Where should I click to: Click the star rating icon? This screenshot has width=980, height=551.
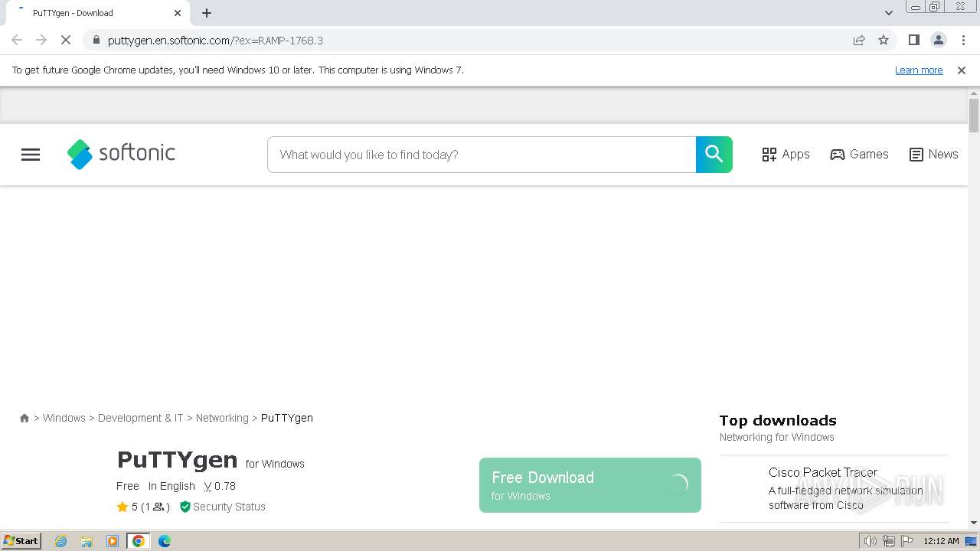[122, 507]
